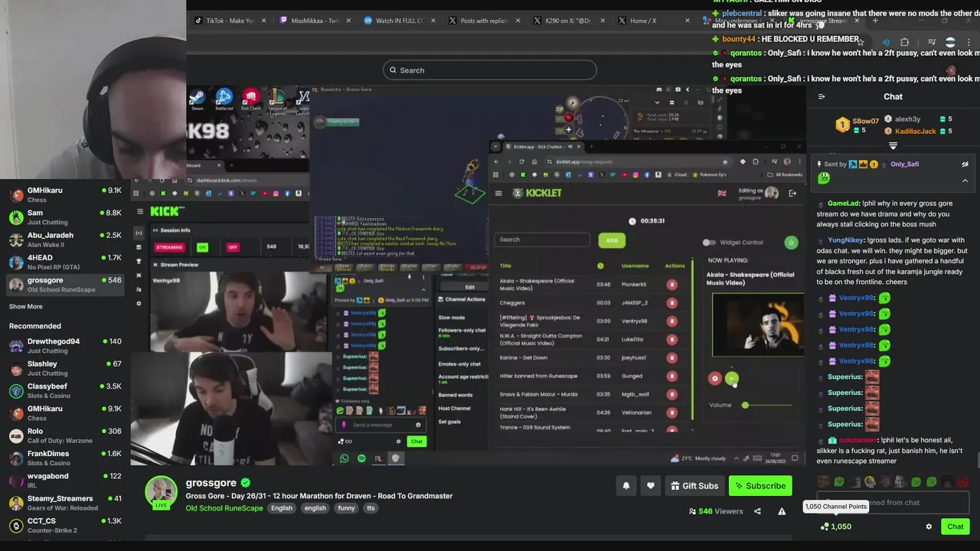Open chat settings gear beside Chat button
Image resolution: width=980 pixels, height=551 pixels.
tap(929, 527)
